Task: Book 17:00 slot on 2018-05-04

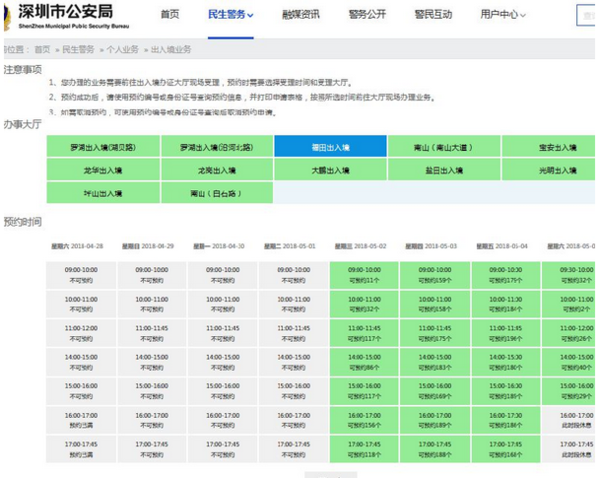Action: pos(506,449)
